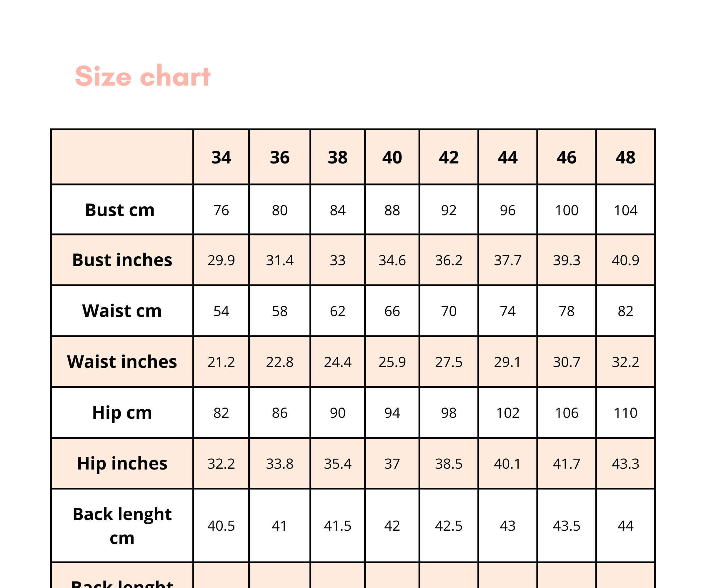This screenshot has width=706, height=588.
Task: Select the size 44 column header
Action: pyautogui.click(x=508, y=157)
